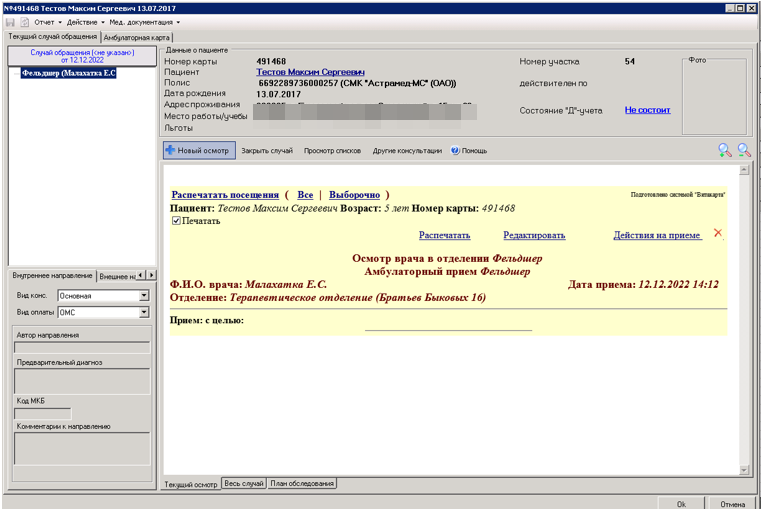Switch to Весь случай bottom tab
This screenshot has height=509, width=762.
[x=244, y=484]
